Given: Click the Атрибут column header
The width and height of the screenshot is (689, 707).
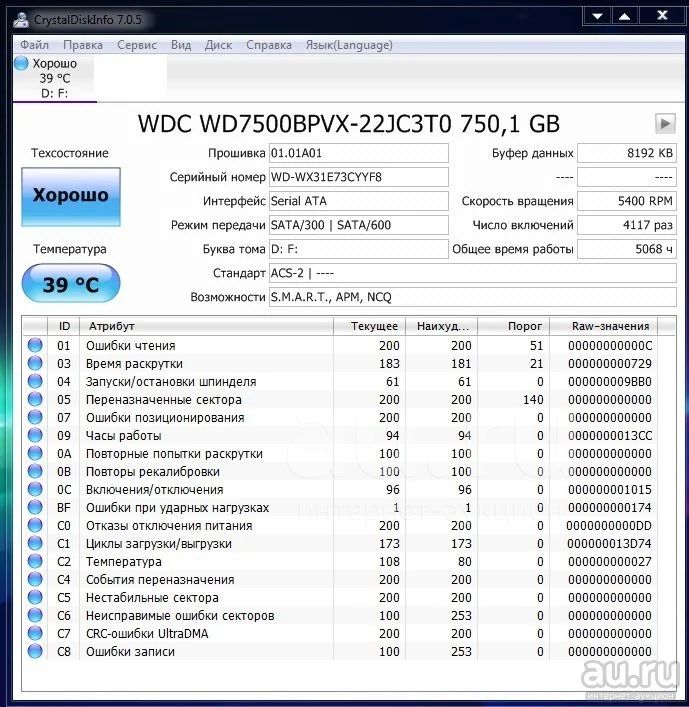Looking at the screenshot, I should [207, 326].
